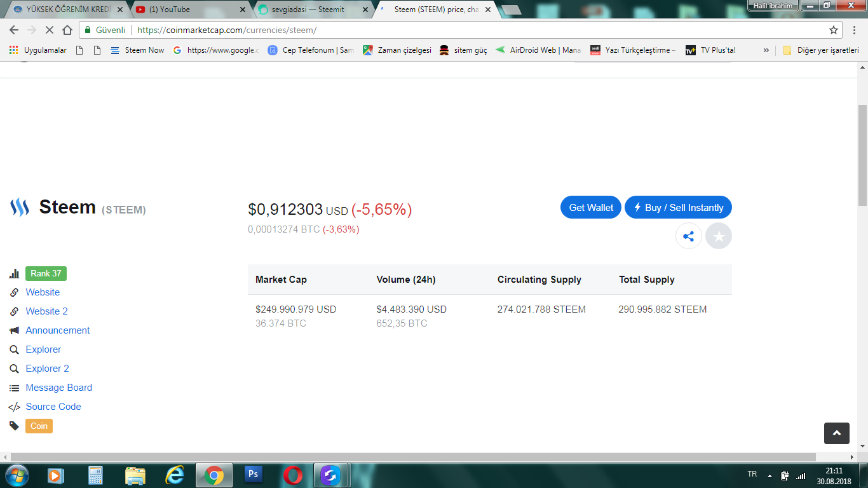Open the Cep Telefonum bookmark

click(x=311, y=50)
